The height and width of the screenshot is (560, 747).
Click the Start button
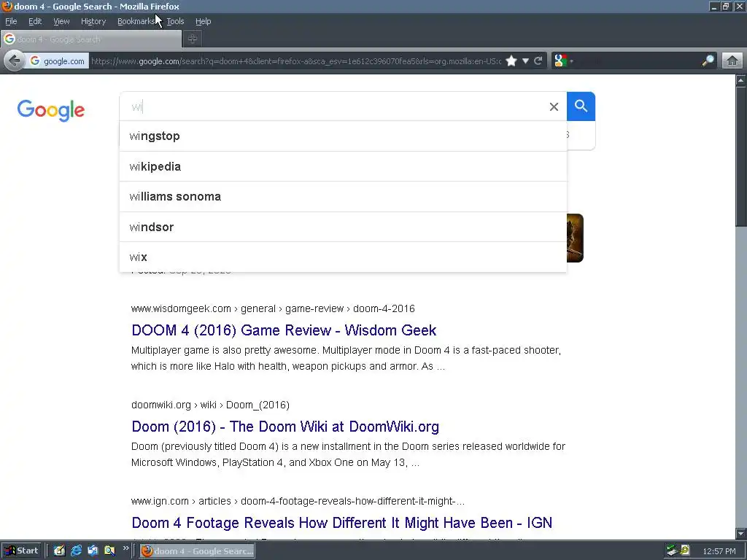[21, 551]
